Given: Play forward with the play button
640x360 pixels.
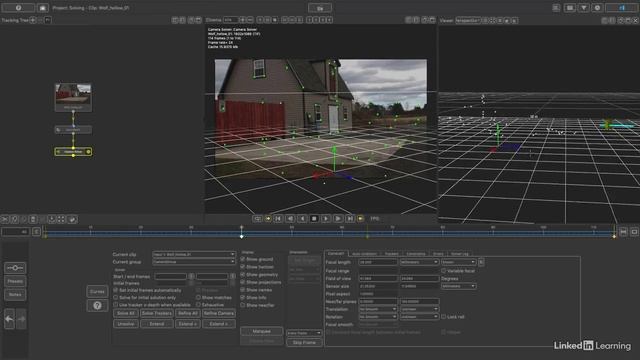Looking at the screenshot, I should pyautogui.click(x=326, y=219).
